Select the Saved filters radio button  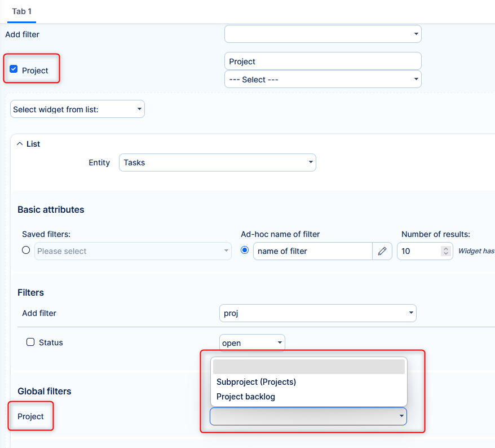coord(26,250)
